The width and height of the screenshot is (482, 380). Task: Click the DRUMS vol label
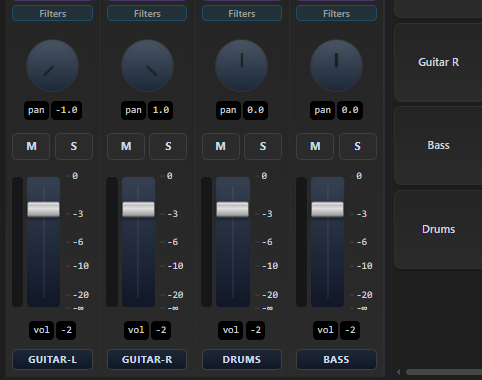click(x=231, y=330)
